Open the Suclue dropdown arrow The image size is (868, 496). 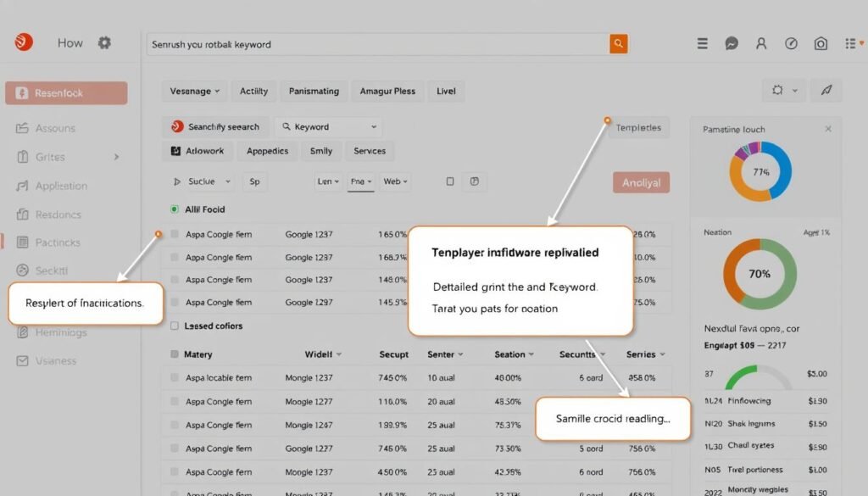coord(227,181)
